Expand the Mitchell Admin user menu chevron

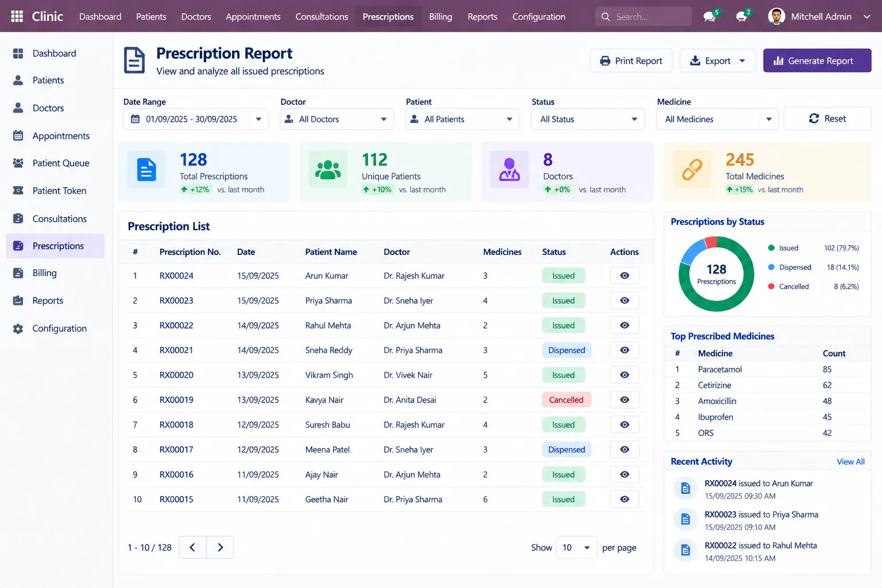[867, 17]
